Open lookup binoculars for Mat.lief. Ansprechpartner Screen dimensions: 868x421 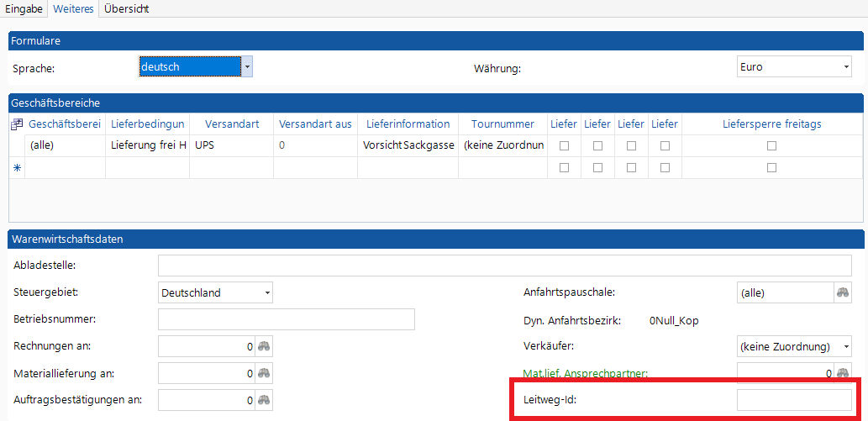(x=843, y=372)
